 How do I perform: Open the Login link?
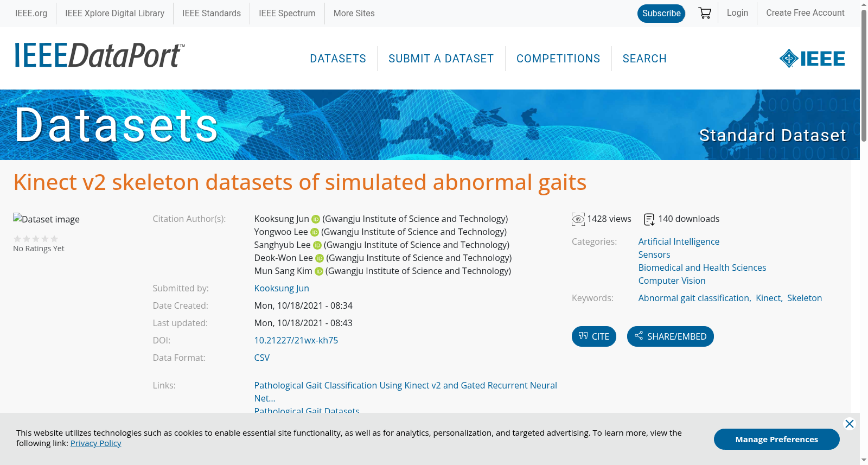point(737,13)
